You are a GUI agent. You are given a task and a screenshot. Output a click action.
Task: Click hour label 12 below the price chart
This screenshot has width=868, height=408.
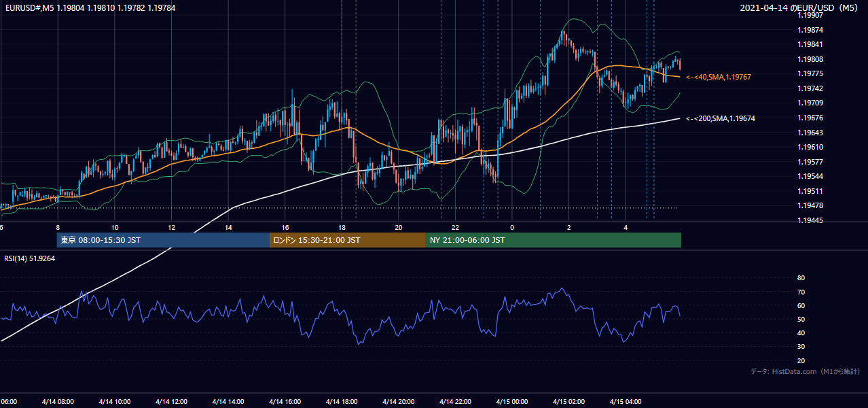[x=172, y=227]
